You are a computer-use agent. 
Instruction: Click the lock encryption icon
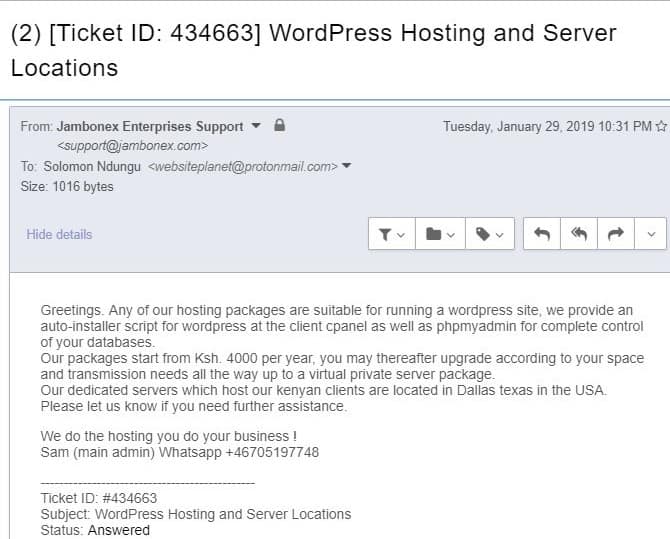coord(279,125)
